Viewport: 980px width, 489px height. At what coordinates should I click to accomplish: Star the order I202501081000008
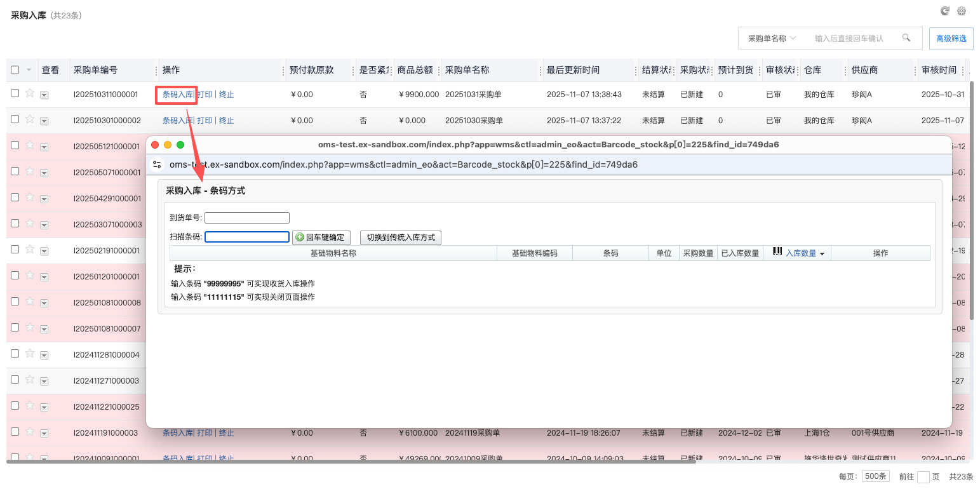29,302
